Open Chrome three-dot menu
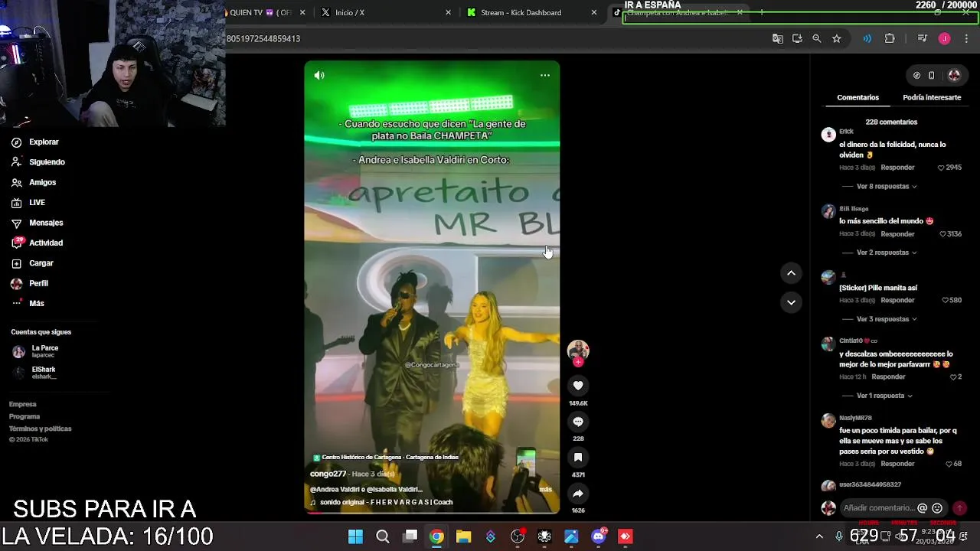980x551 pixels. point(966,38)
